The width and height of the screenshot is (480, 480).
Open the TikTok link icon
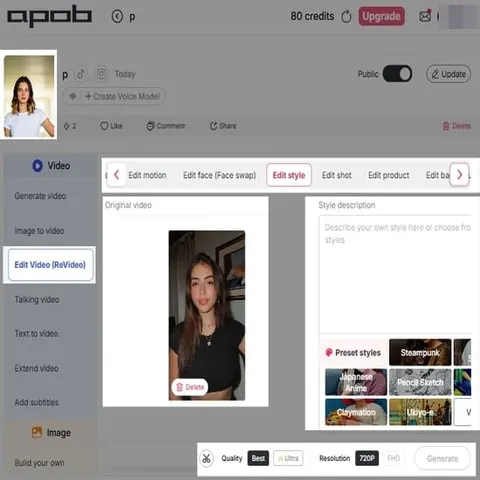click(x=81, y=74)
